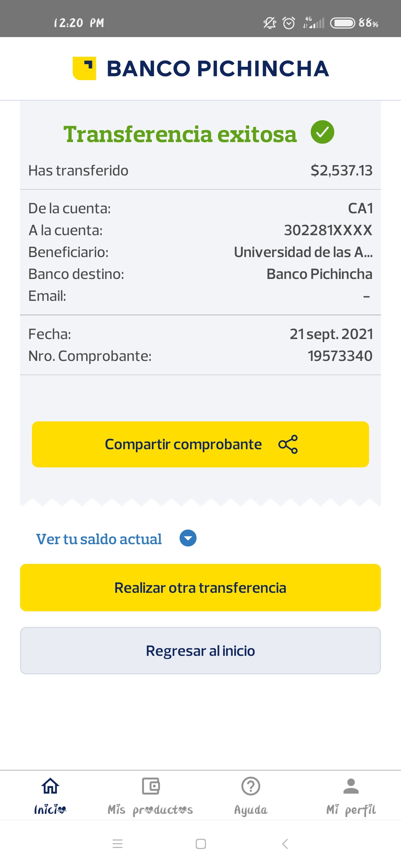Open the Android recent apps menu icon

[117, 844]
